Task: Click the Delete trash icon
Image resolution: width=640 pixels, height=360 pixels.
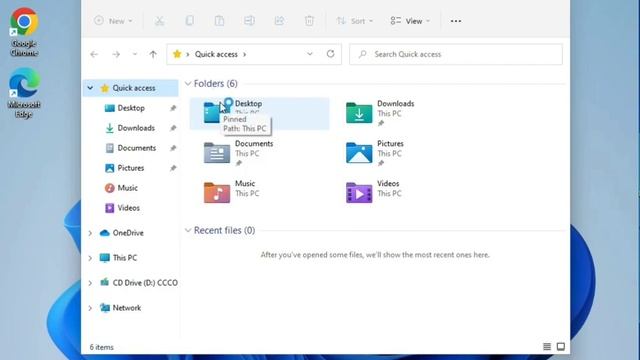Action: click(x=309, y=21)
